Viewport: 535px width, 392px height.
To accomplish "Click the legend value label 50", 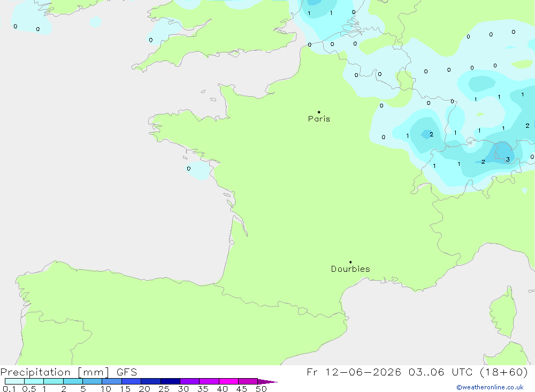I will click(x=261, y=389).
